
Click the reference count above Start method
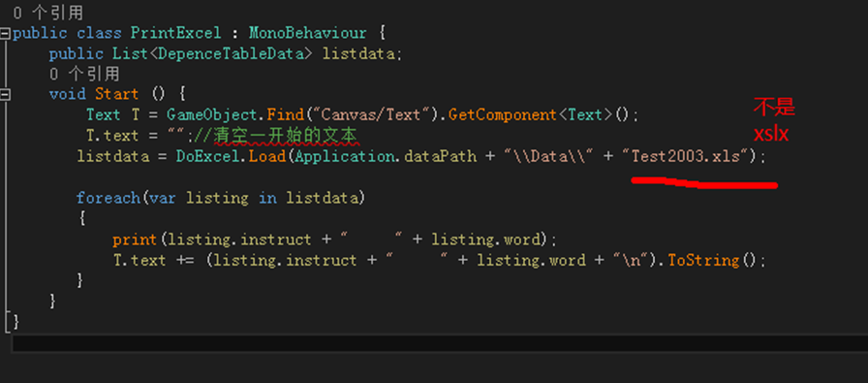(83, 74)
